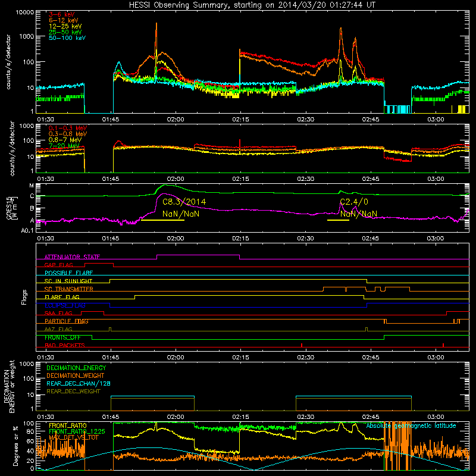Click the 0.3-0.8 MeV legend entry

point(68,134)
